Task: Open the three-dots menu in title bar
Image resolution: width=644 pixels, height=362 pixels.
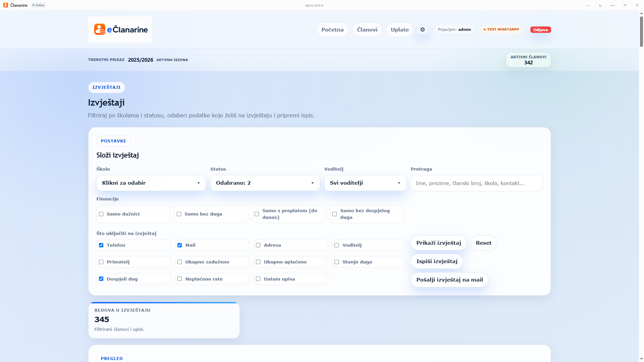Action: (x=588, y=5)
